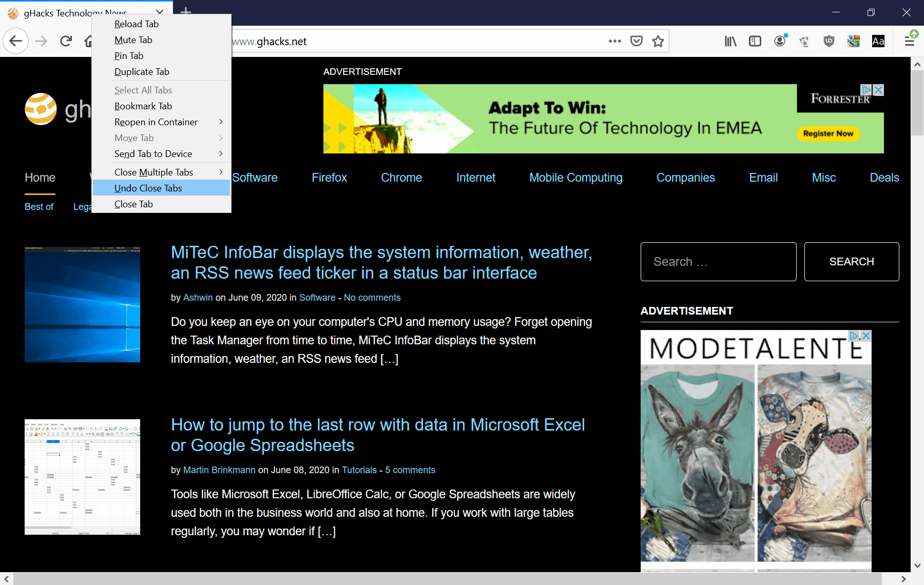The width and height of the screenshot is (924, 585).
Task: Open the Library toolbar icon
Action: click(730, 41)
